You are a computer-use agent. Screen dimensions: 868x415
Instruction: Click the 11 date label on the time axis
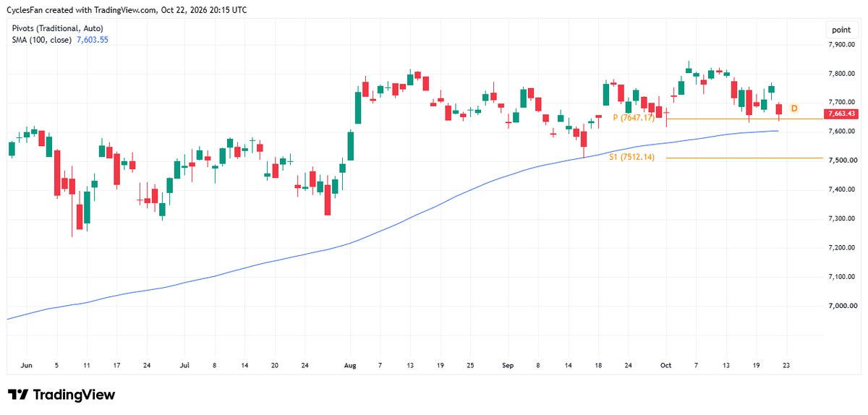[87, 366]
